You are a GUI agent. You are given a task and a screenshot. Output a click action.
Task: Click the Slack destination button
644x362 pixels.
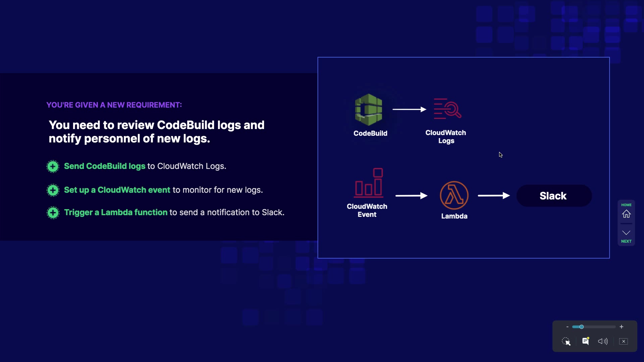click(x=554, y=196)
